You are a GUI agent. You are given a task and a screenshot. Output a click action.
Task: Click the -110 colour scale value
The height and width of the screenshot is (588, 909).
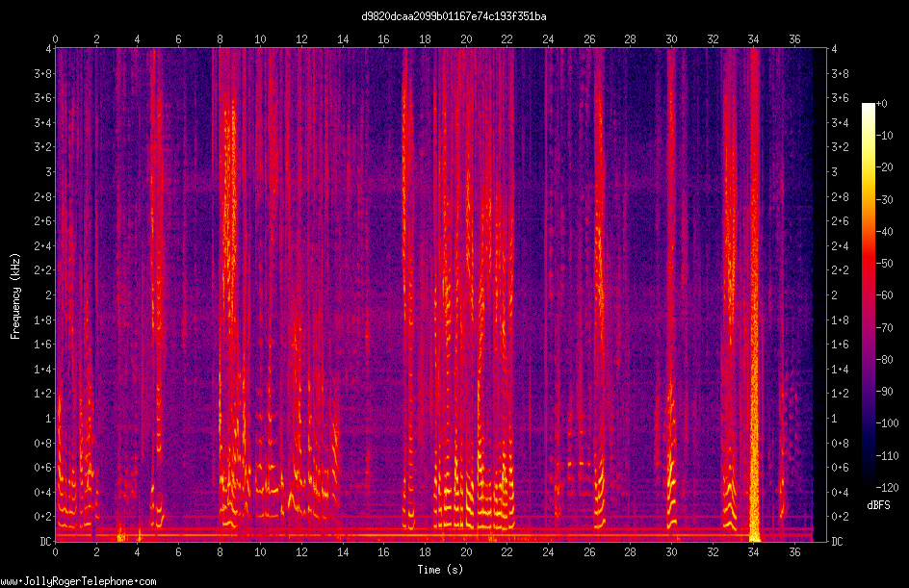(x=887, y=456)
